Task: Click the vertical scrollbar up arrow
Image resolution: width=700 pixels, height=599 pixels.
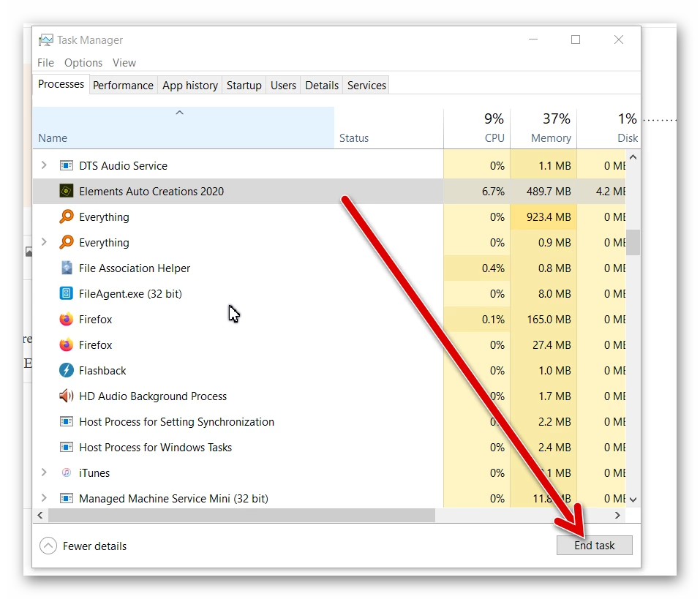Action: (x=633, y=157)
